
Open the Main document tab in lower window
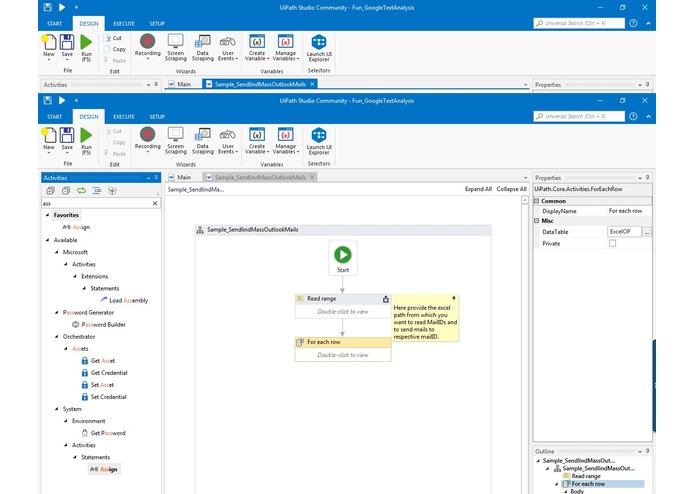point(180,177)
